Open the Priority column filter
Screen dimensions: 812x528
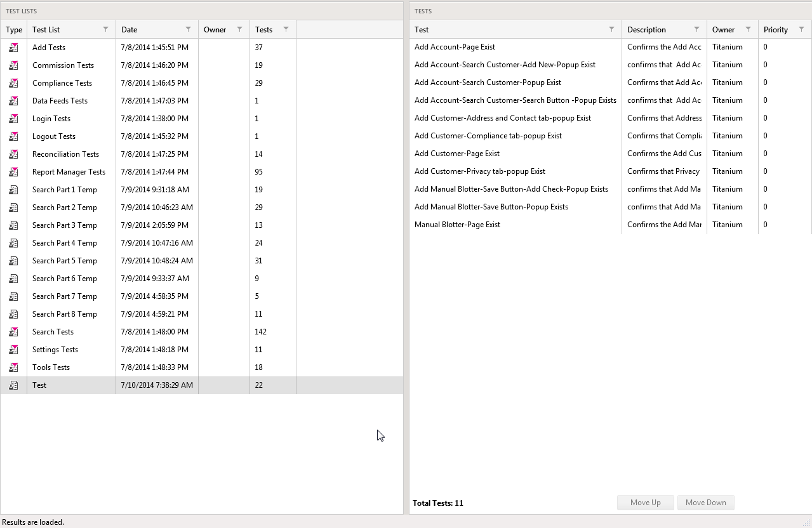pos(801,29)
